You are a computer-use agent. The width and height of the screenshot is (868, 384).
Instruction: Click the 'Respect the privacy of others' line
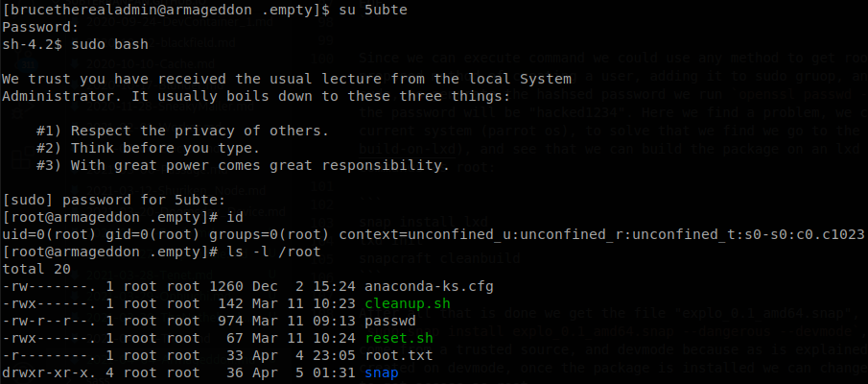point(182,131)
